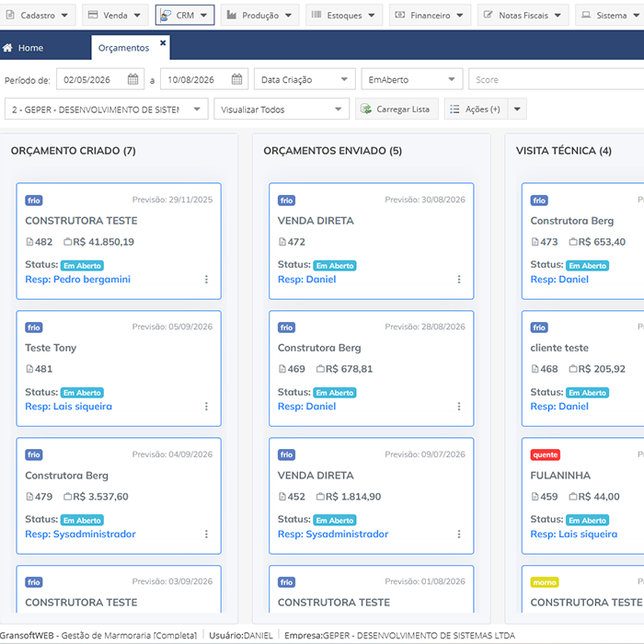Click Resp: Lais siqueira on quote 481
Image resolution: width=644 pixels, height=644 pixels.
[69, 407]
